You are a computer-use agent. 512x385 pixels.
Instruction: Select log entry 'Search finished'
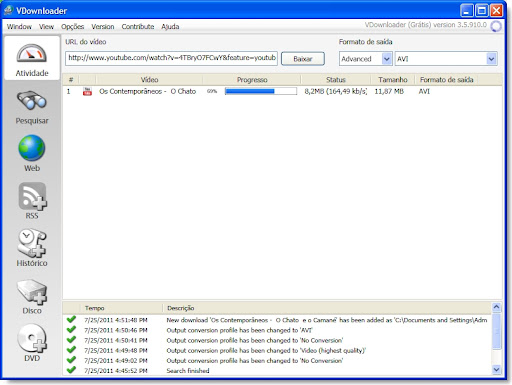click(x=188, y=370)
